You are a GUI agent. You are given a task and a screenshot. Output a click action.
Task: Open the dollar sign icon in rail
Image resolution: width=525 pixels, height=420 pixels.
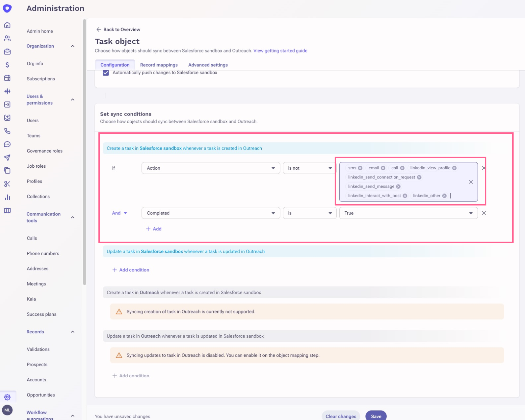coord(7,65)
